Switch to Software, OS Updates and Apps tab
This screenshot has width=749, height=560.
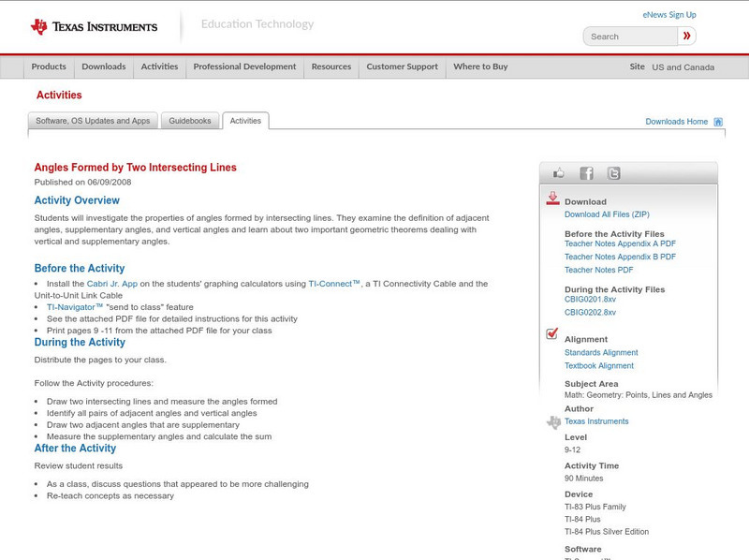(93, 121)
